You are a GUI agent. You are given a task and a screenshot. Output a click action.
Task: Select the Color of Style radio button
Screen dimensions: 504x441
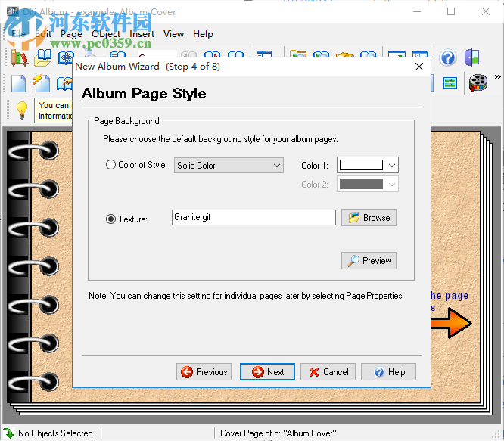(110, 165)
